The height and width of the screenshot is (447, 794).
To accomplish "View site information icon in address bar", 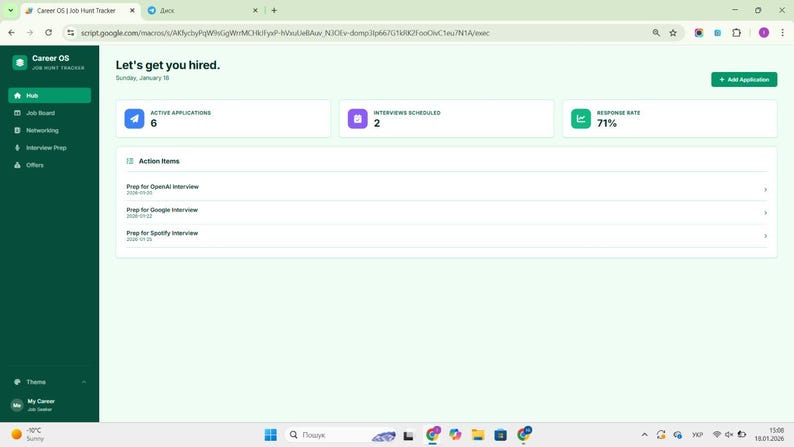I will pos(70,33).
